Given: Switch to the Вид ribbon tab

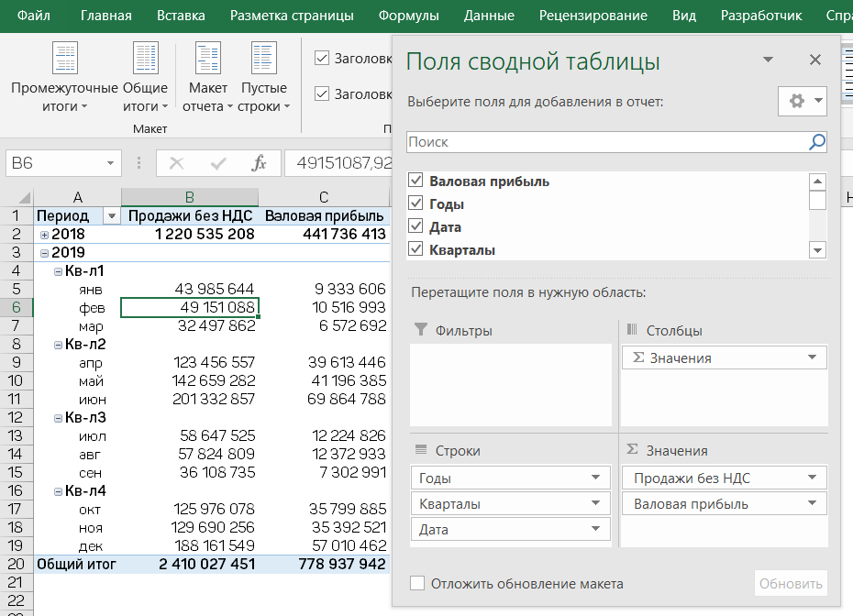Looking at the screenshot, I should 684,16.
